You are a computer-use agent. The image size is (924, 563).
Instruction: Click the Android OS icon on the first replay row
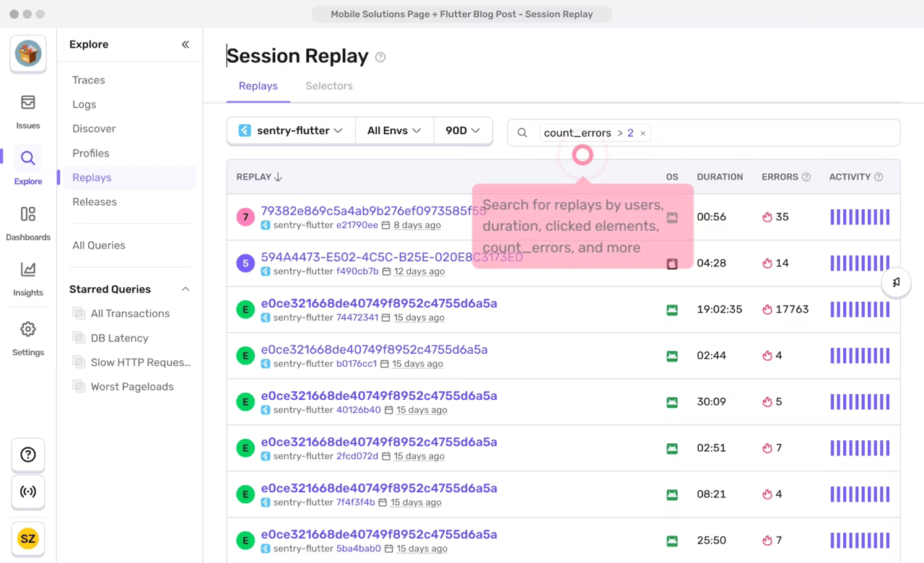(672, 217)
